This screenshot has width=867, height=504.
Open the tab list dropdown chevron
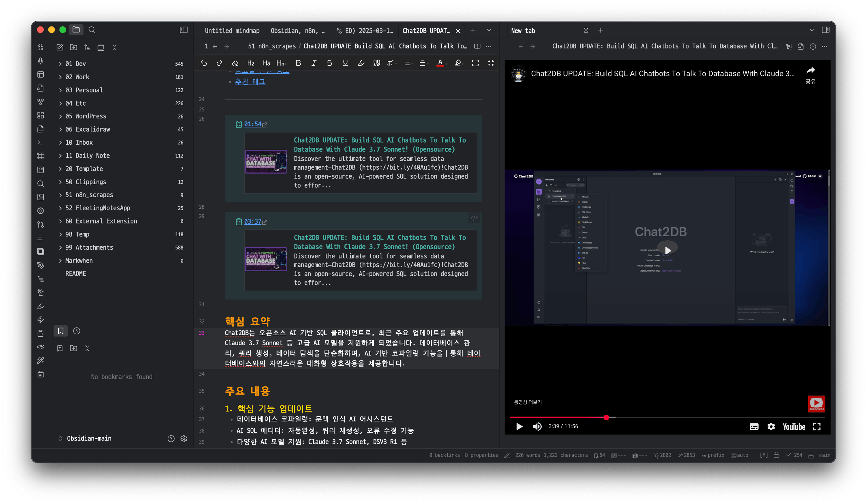489,30
